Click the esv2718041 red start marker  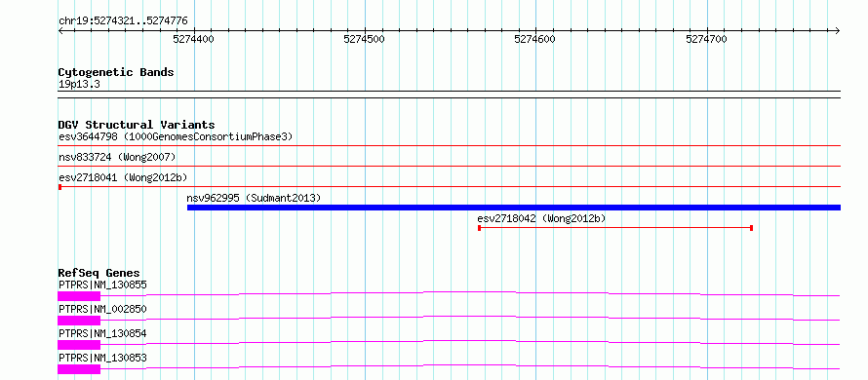coord(59,187)
